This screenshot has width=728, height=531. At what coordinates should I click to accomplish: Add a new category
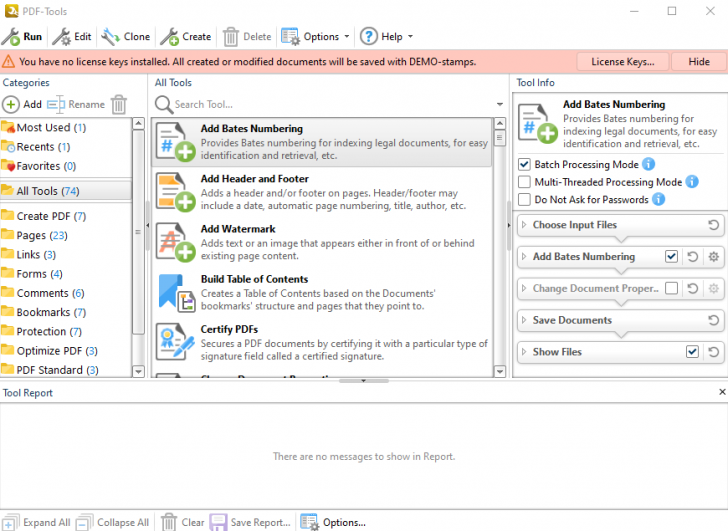22,104
